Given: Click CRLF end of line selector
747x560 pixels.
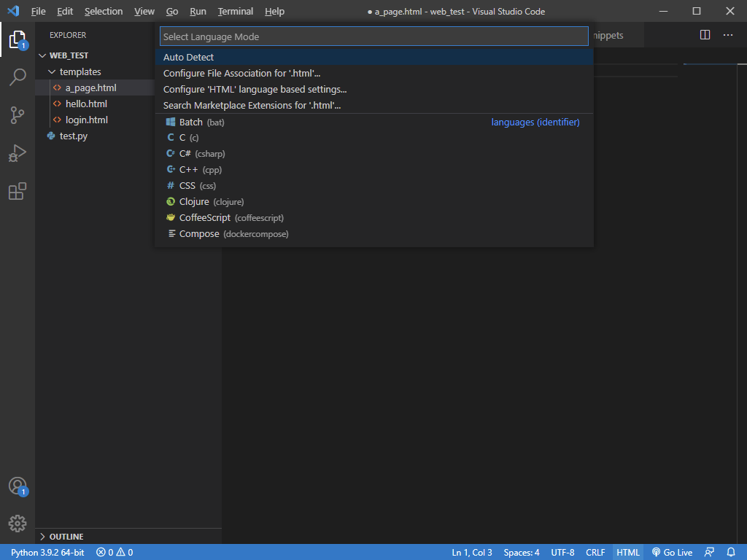Looking at the screenshot, I should (595, 553).
